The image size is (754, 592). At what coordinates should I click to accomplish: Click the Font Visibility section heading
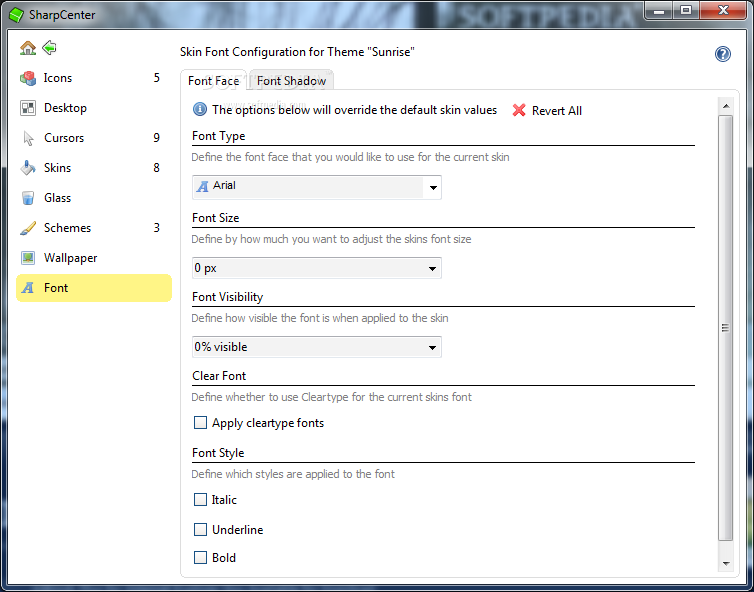(227, 297)
